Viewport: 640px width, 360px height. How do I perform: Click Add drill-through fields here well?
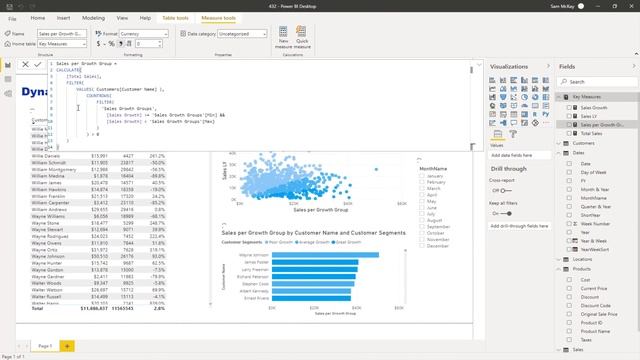pyautogui.click(x=520, y=226)
